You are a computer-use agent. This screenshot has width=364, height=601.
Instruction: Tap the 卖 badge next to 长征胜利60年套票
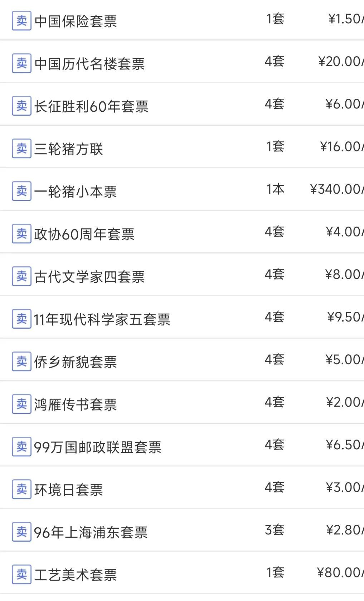tap(21, 106)
